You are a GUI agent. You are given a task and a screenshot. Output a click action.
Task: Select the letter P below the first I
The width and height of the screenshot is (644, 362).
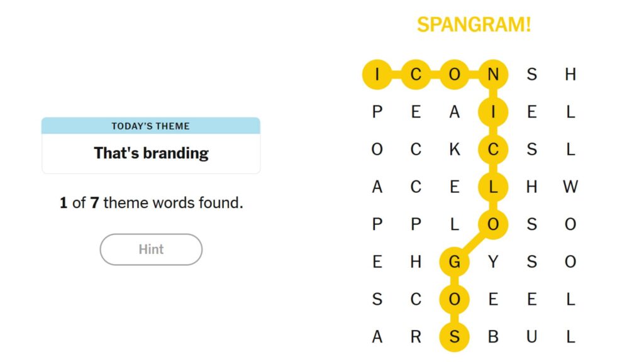pyautogui.click(x=377, y=112)
